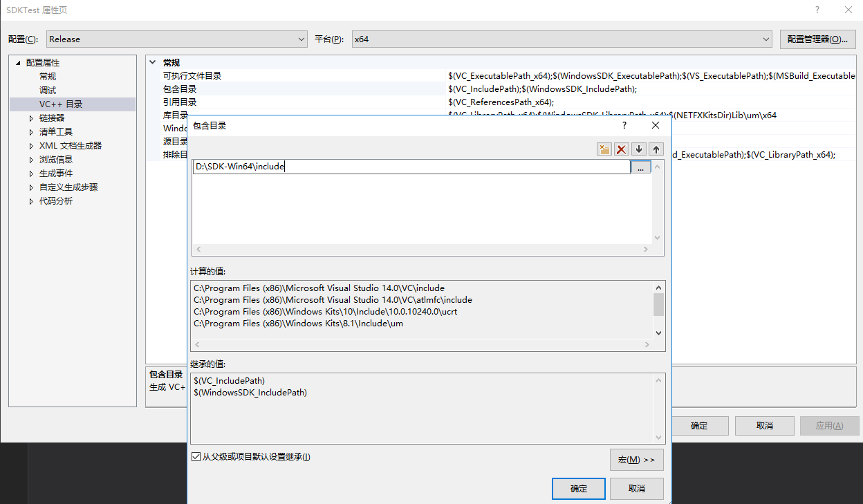
Task: Select the 10.0.10240.0\ucrt computed path
Action: tap(325, 312)
